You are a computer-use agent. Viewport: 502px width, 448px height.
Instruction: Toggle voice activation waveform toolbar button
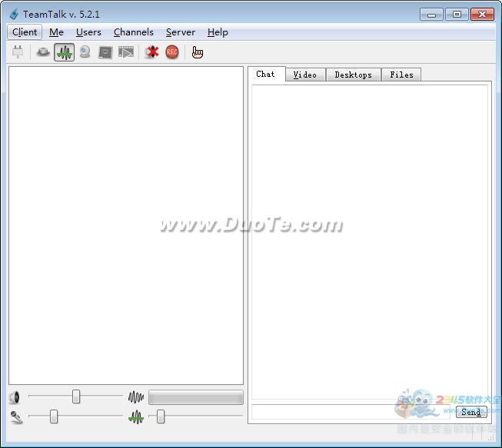point(65,52)
